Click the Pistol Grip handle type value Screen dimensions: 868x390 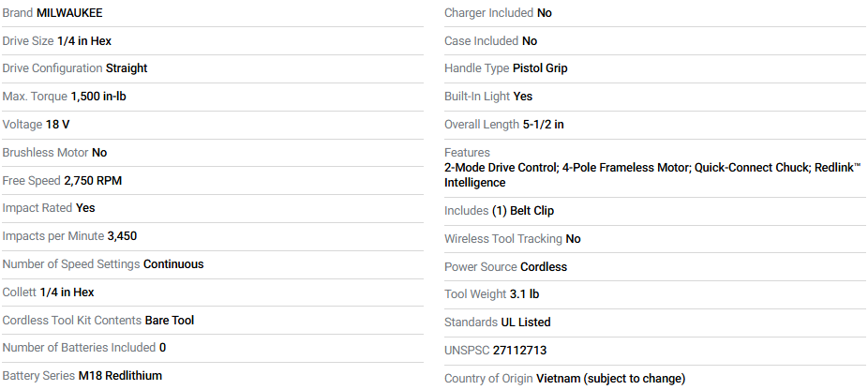(x=540, y=68)
